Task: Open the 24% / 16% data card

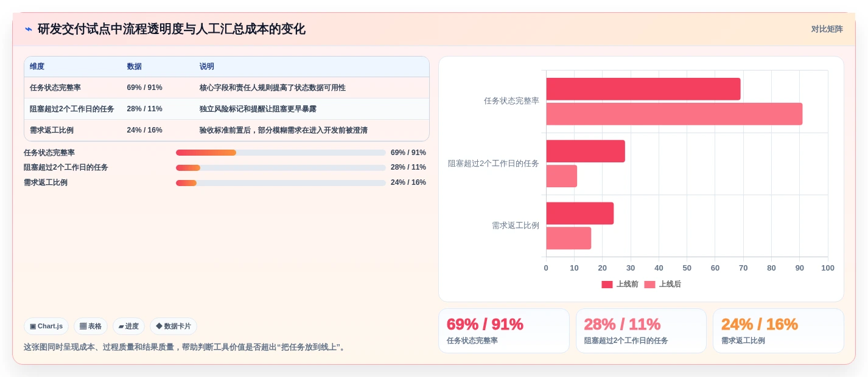Action: pos(779,331)
